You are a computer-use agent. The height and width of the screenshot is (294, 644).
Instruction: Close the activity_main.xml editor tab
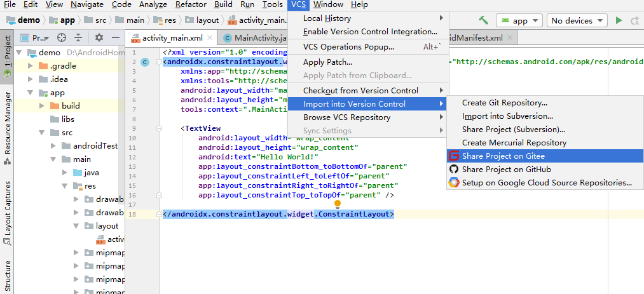[209, 37]
